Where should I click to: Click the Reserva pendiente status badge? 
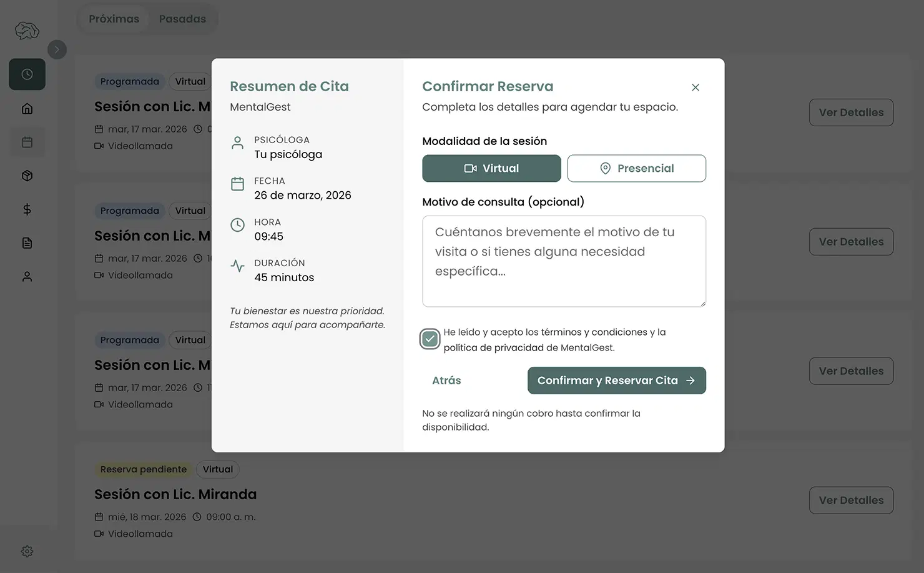click(x=143, y=469)
